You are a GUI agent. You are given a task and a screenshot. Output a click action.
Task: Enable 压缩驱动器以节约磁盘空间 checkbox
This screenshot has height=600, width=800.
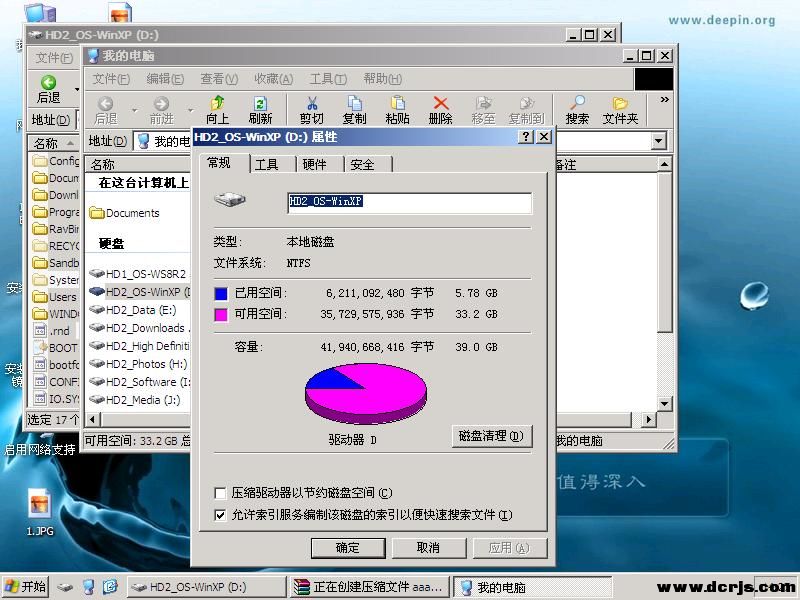click(x=220, y=493)
